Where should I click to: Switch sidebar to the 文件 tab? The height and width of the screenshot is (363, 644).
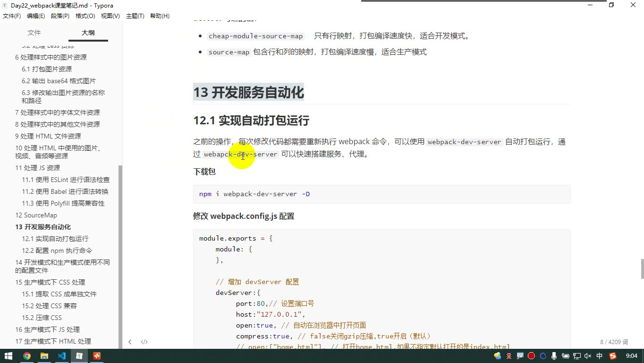click(34, 33)
